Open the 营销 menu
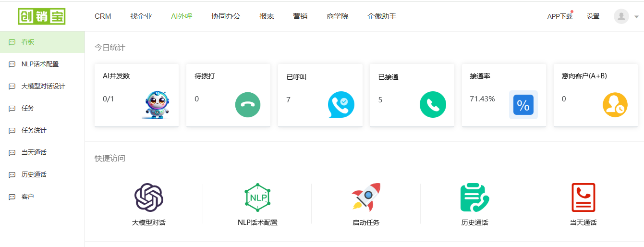The image size is (644, 247). pos(300,16)
